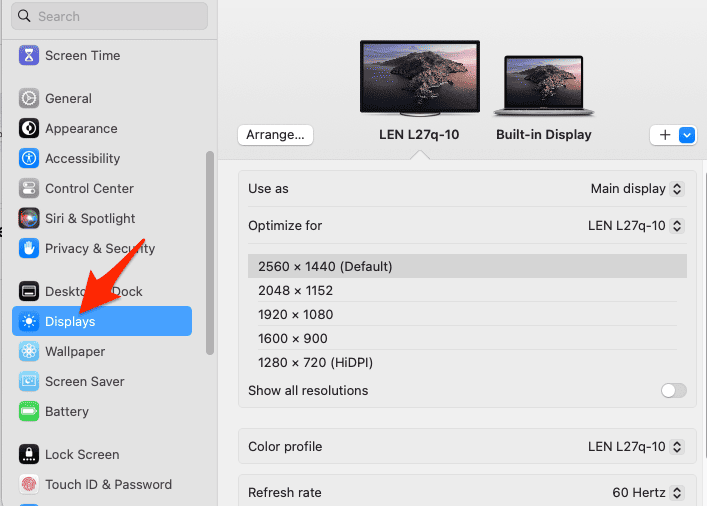Open Accessibility icon in sidebar

[x=29, y=159]
